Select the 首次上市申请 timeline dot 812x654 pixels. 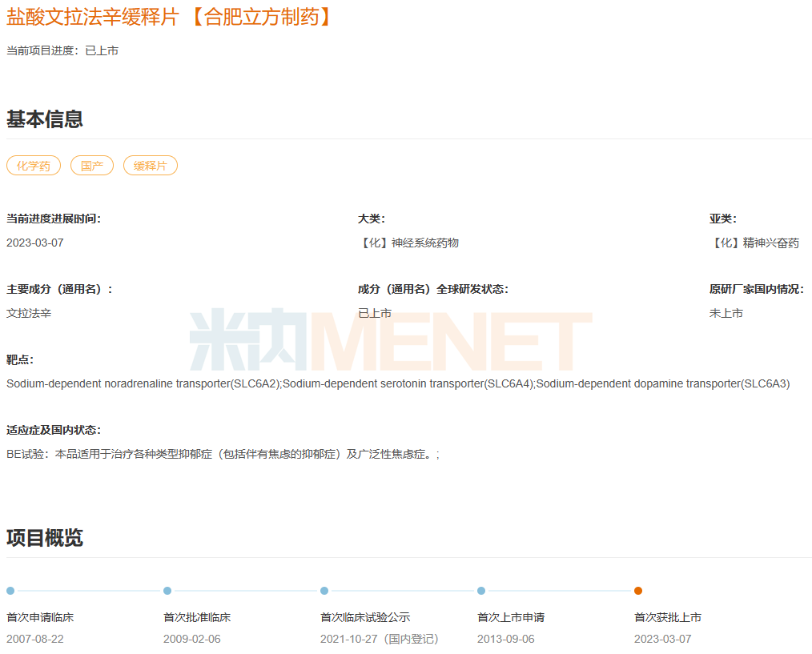click(x=481, y=591)
